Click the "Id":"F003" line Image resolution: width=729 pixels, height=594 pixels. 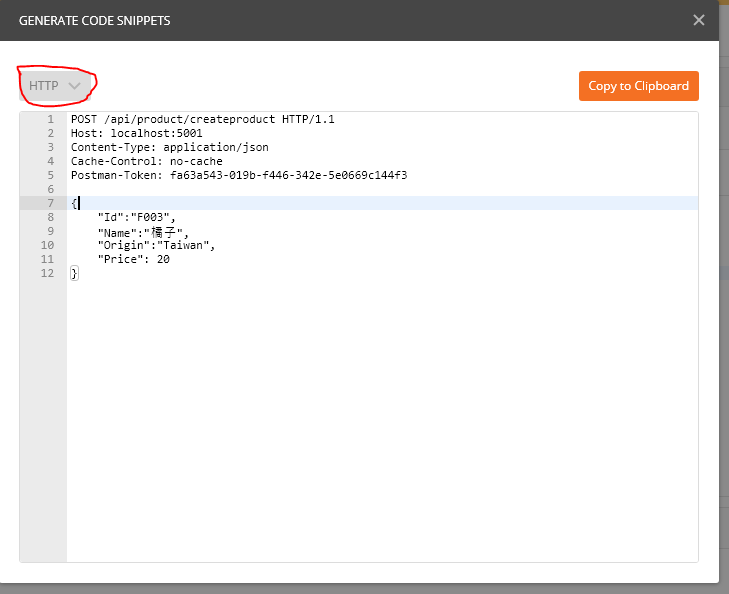point(136,217)
